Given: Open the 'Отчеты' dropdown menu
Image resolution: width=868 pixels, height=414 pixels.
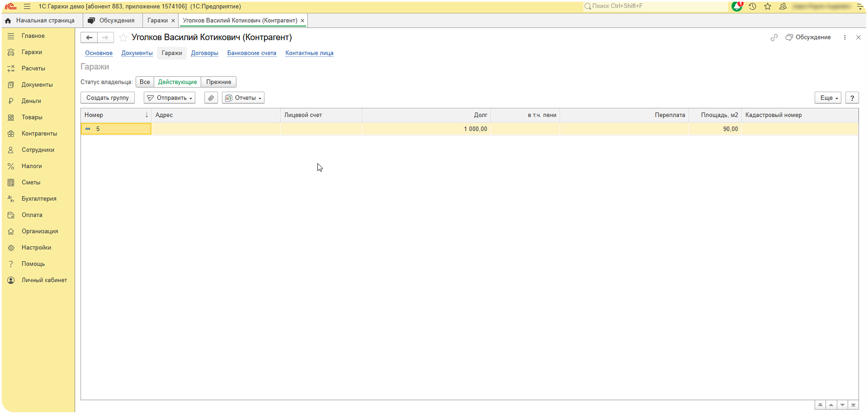Looking at the screenshot, I should (x=243, y=98).
